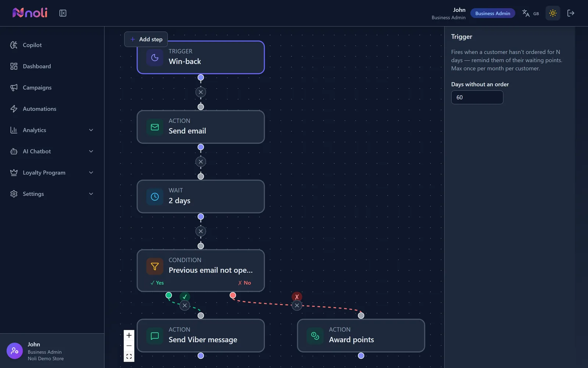Viewport: 588px width, 368px height.
Task: Click the Days without an order field
Action: tap(477, 98)
